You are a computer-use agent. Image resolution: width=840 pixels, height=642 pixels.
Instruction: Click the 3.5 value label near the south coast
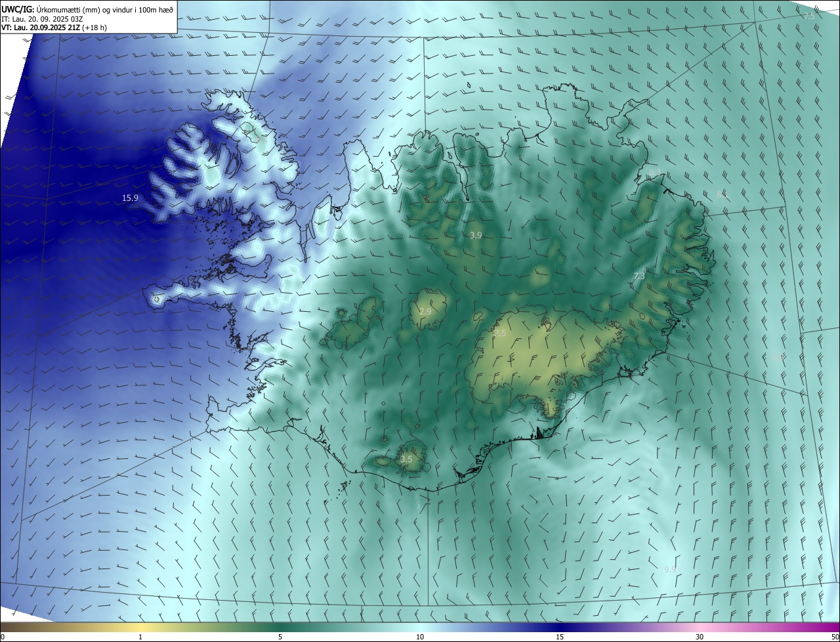pos(406,460)
